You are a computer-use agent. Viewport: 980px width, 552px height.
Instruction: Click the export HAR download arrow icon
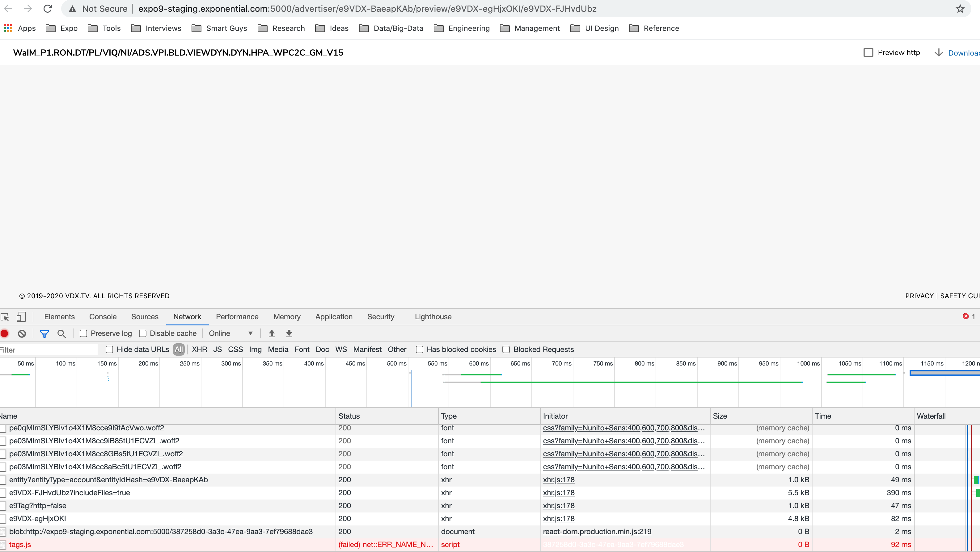click(289, 333)
